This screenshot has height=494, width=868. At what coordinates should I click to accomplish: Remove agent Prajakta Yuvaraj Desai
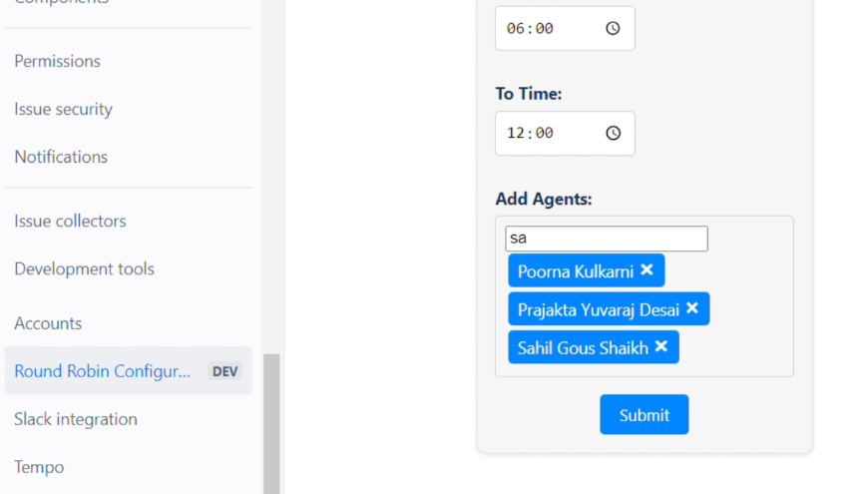pos(691,309)
